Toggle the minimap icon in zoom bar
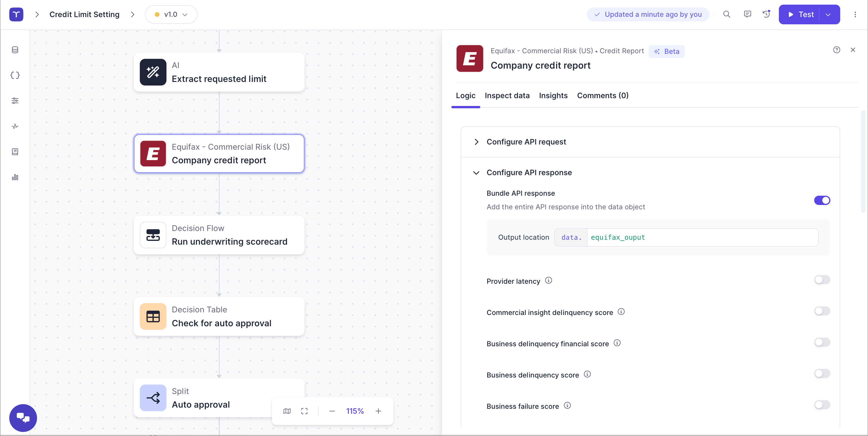The image size is (868, 436). [x=287, y=411]
